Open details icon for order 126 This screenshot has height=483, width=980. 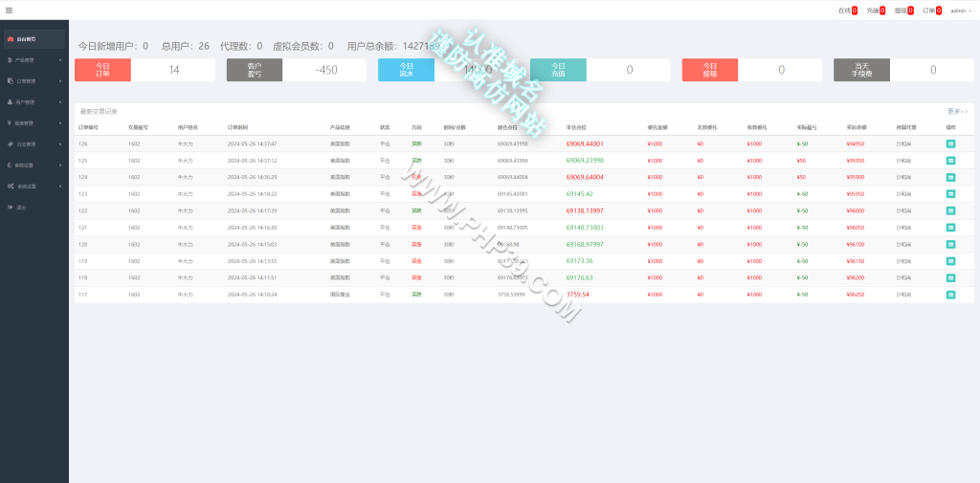950,143
